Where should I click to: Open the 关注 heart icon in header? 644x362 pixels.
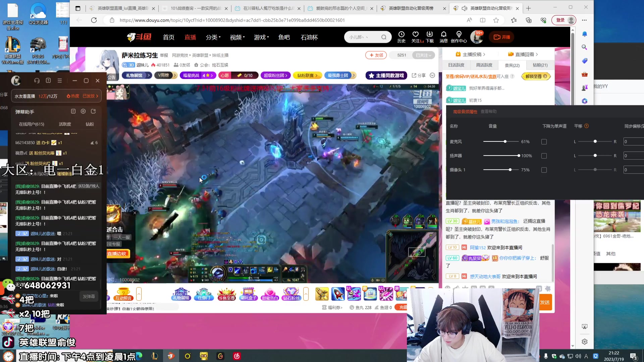pos(416,34)
